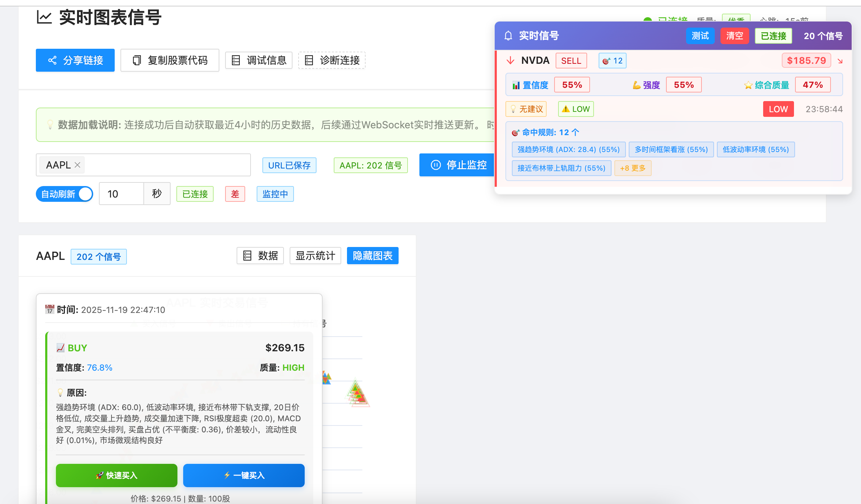Click rule tag 接近布林带上轨阻力 (55%)
861x504 pixels.
pyautogui.click(x=562, y=168)
